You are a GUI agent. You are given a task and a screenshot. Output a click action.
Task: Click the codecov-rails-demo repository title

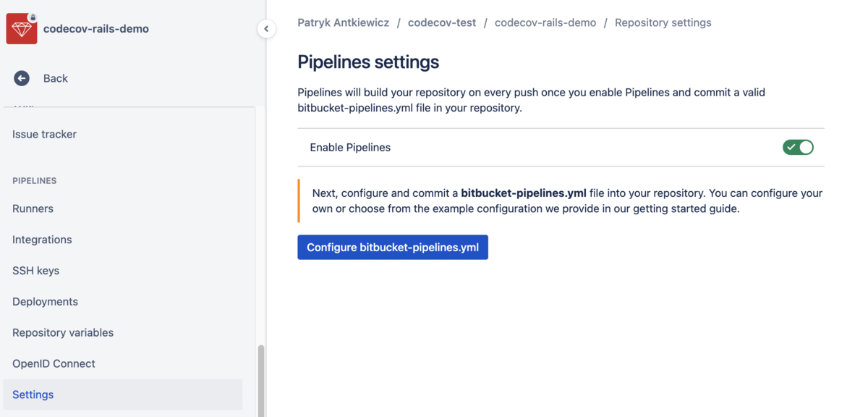point(96,29)
